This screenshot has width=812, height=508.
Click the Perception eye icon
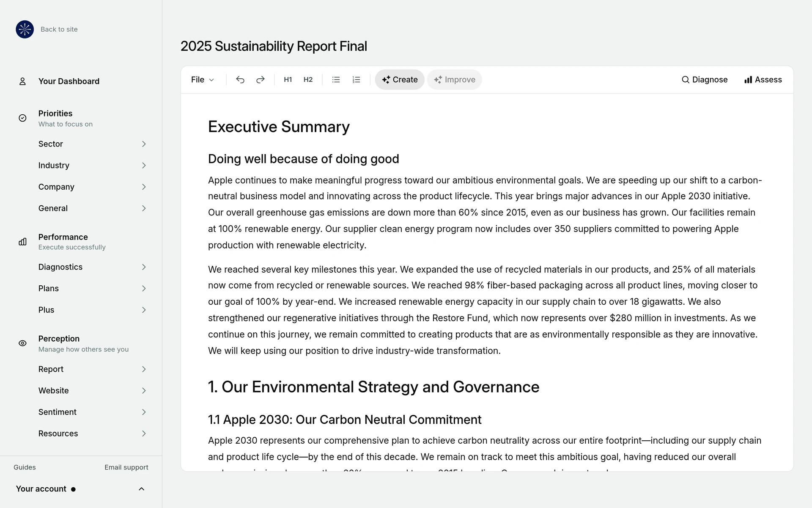click(23, 343)
